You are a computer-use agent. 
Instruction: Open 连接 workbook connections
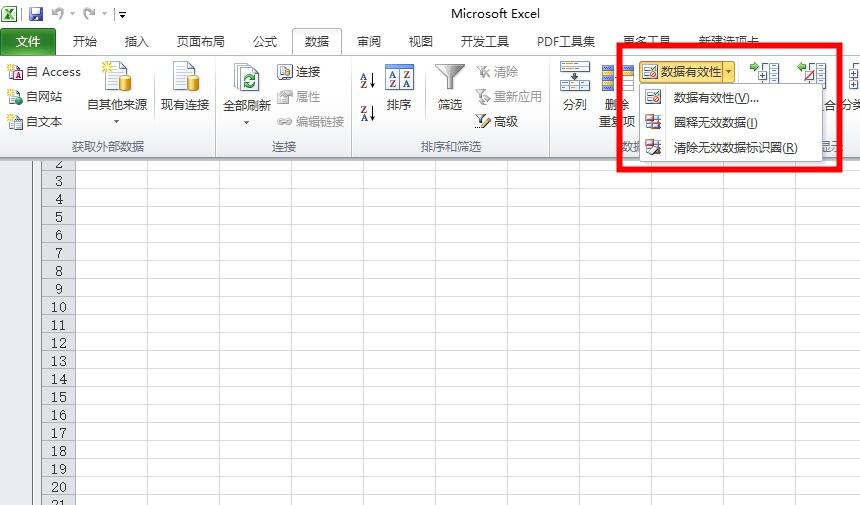pos(299,72)
